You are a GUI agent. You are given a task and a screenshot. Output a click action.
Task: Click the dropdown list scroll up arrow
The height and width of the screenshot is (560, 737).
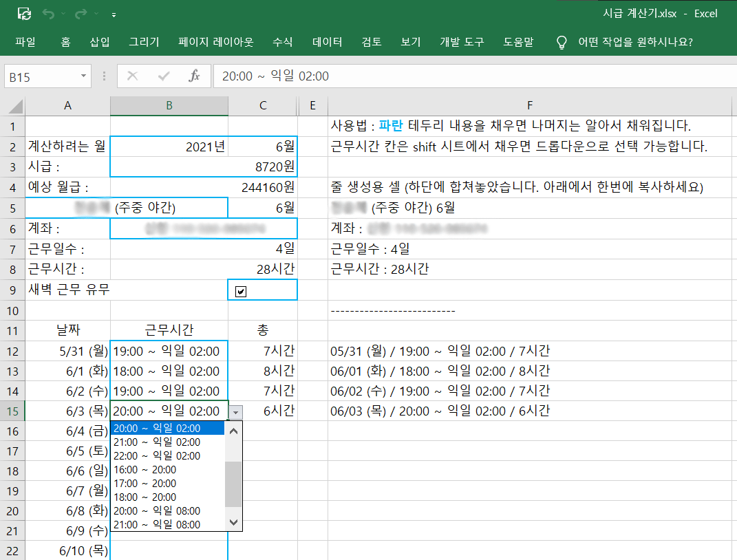coord(233,431)
